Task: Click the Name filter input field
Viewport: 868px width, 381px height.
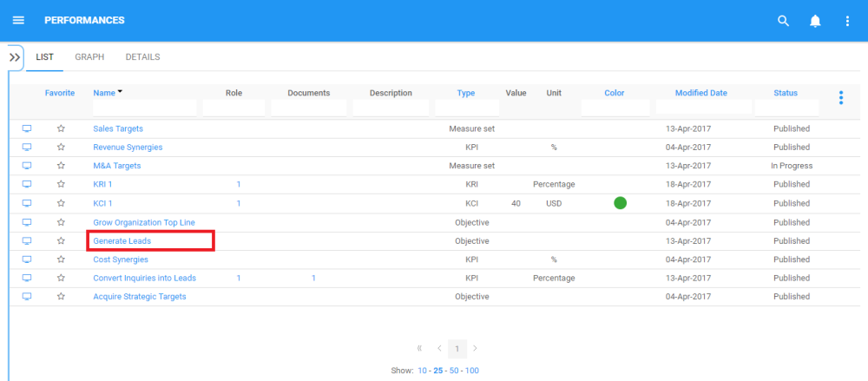Action: pyautogui.click(x=145, y=108)
